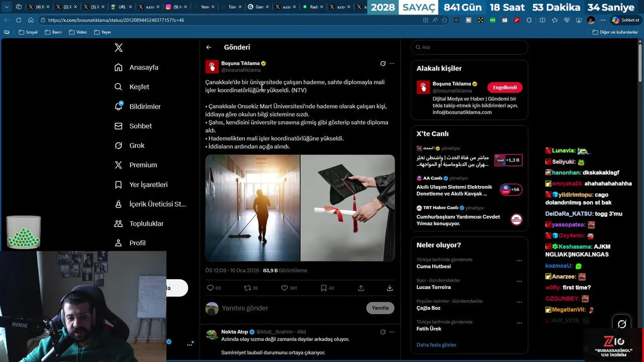
Task: Click the floating Grok button at the lower right
Action: coord(622,324)
